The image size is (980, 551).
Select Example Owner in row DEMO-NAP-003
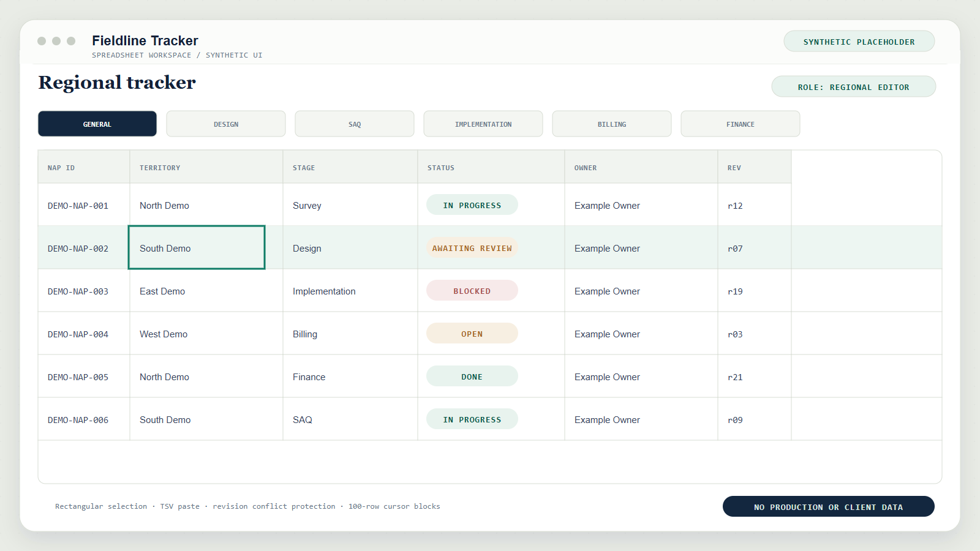tap(641, 291)
